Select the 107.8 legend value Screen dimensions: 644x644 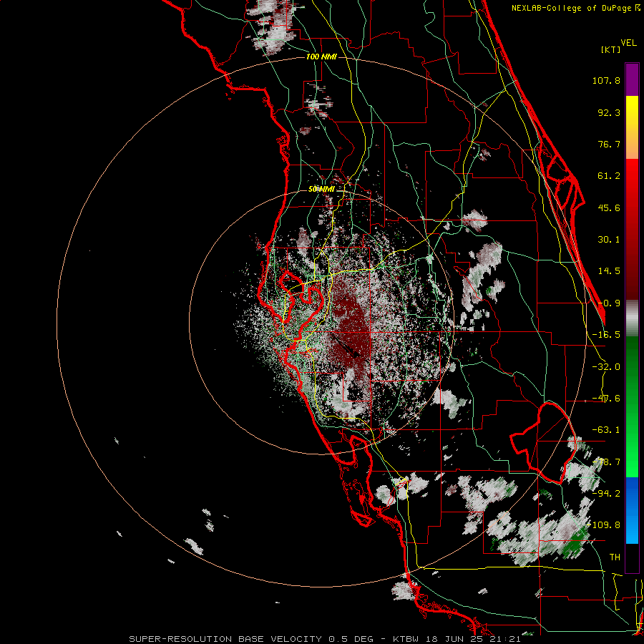coord(606,80)
